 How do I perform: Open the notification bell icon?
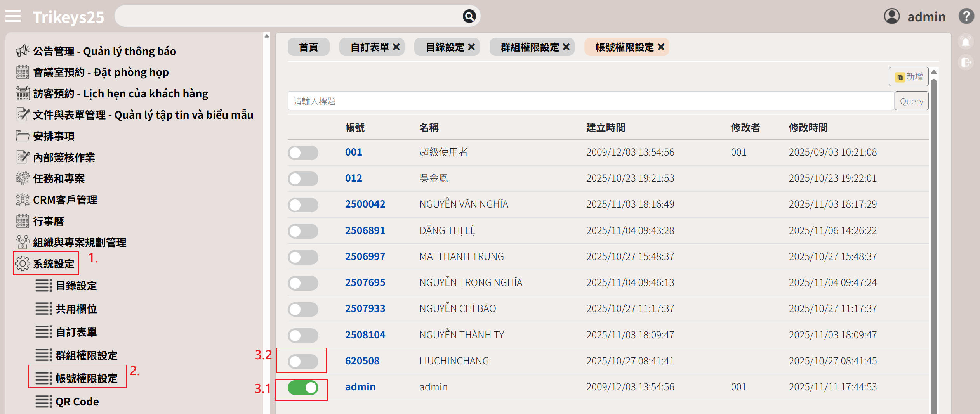click(966, 42)
